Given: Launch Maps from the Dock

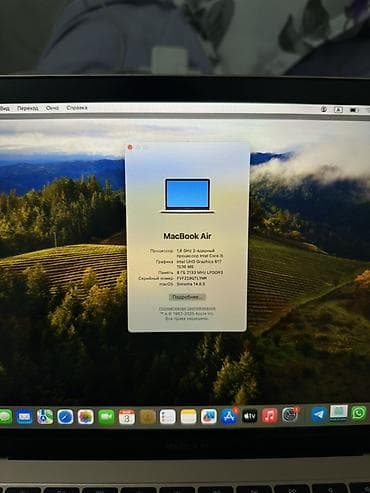Looking at the screenshot, I should 45,417.
